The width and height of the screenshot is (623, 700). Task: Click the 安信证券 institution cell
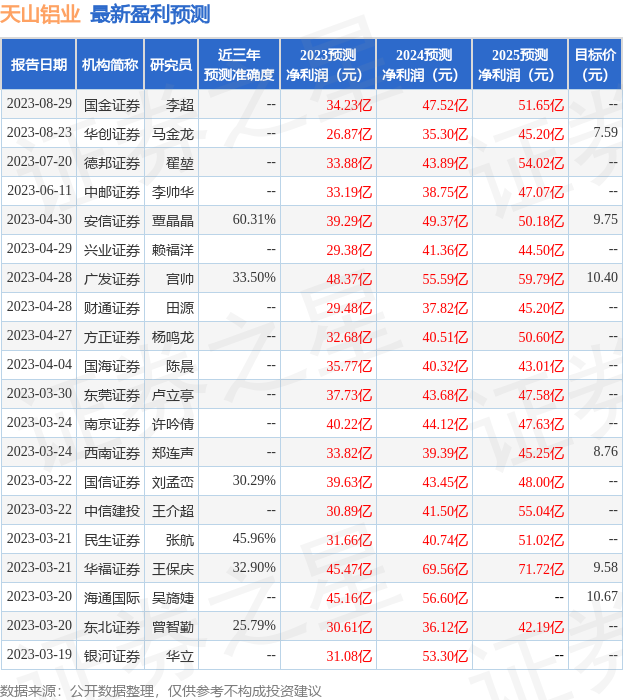(x=112, y=221)
